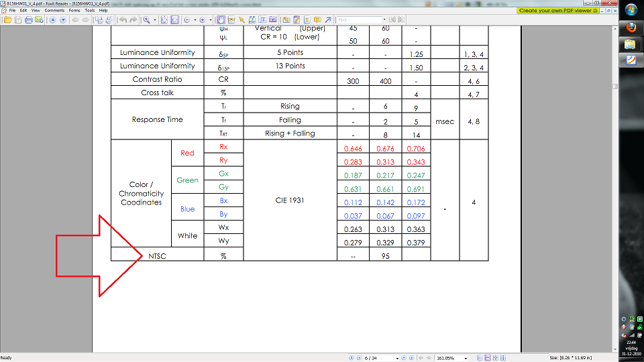
Task: Switch to Continuous page layout in status bar
Action: coord(488,358)
